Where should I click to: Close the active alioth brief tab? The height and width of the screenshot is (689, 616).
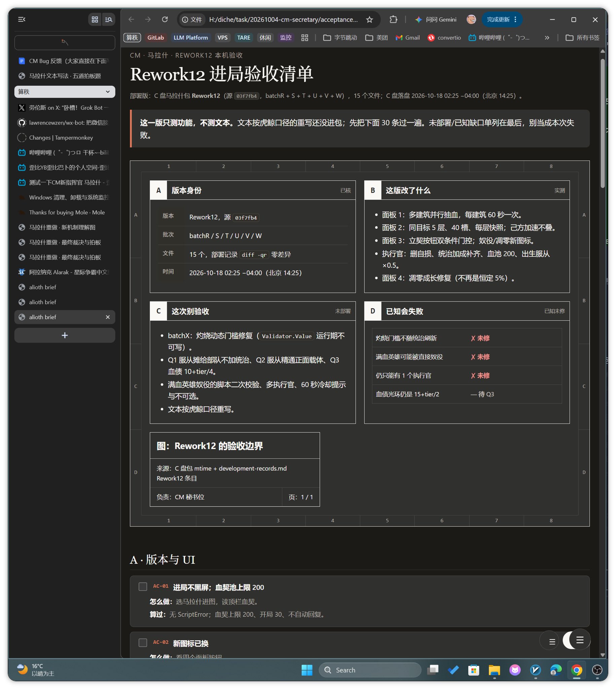(x=108, y=317)
